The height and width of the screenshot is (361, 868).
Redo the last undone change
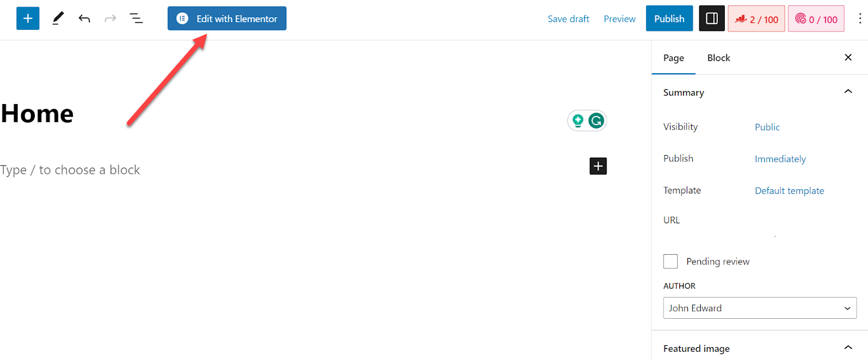click(x=110, y=18)
